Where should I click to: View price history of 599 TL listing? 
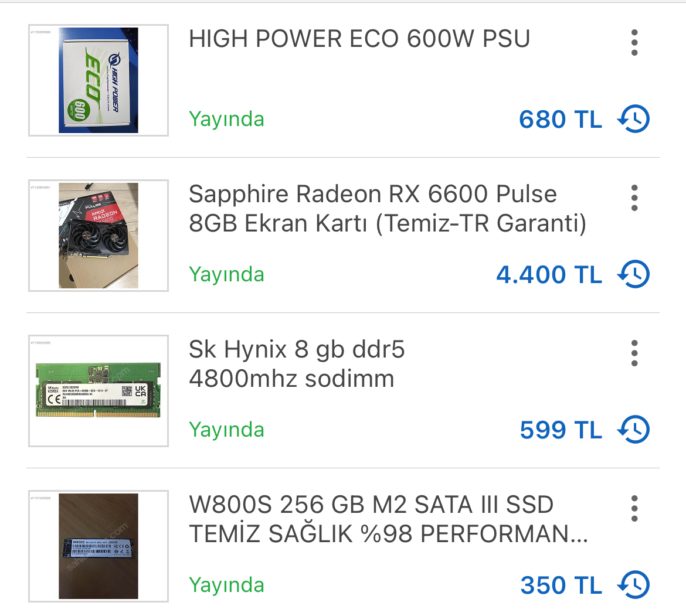[633, 429]
